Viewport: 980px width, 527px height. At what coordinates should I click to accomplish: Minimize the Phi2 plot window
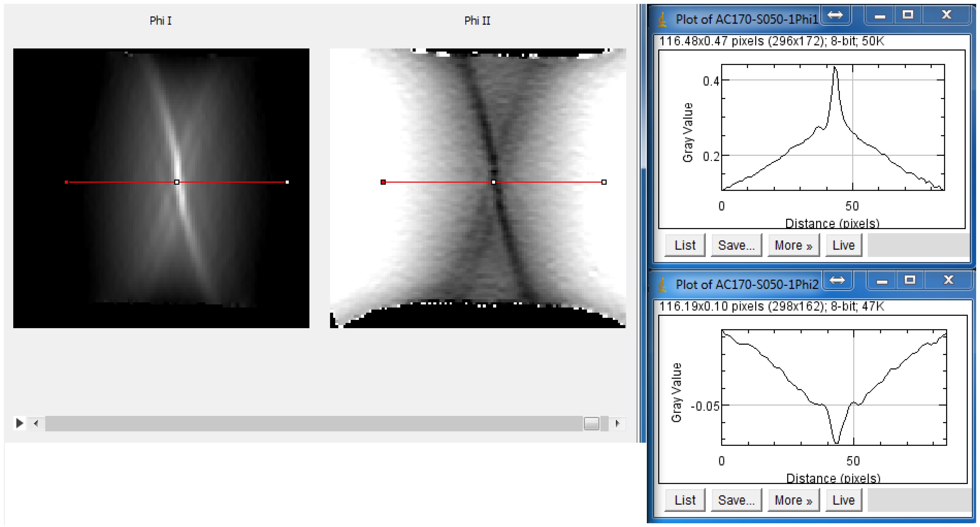click(x=882, y=280)
